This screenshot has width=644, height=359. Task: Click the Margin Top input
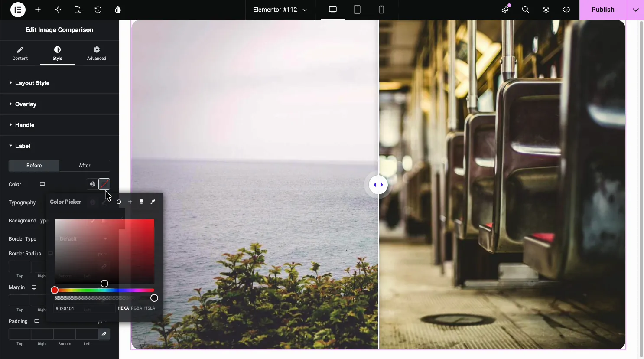click(20, 300)
